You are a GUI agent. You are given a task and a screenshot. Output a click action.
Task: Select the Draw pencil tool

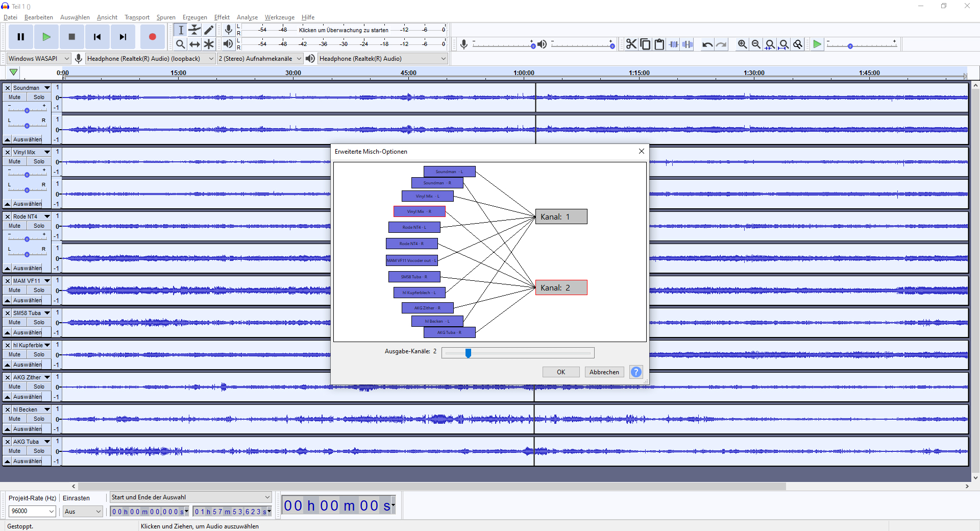pyautogui.click(x=209, y=30)
